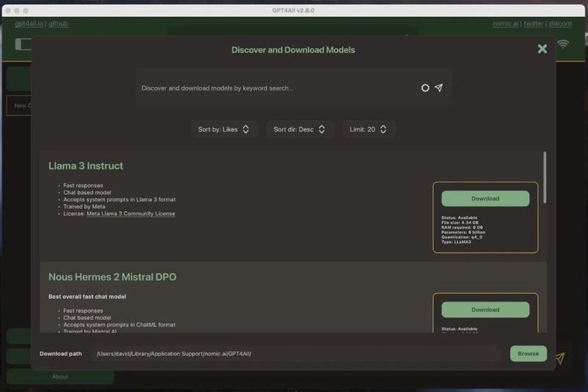The image size is (588, 392).
Task: Click 'Accepts system prompts in Llama 3 format'
Action: click(x=119, y=199)
